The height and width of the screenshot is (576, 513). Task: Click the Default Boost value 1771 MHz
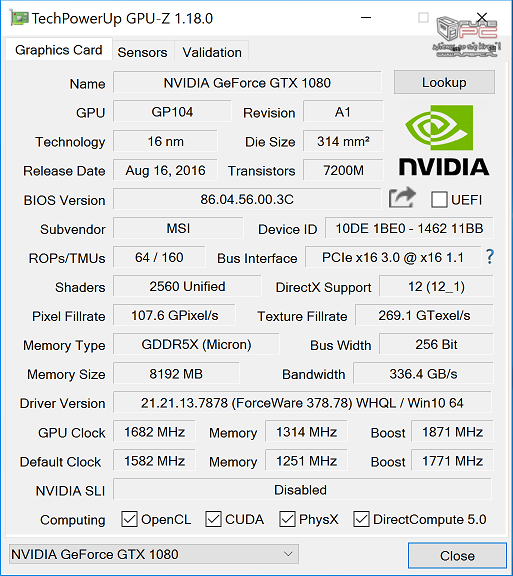tap(452, 461)
